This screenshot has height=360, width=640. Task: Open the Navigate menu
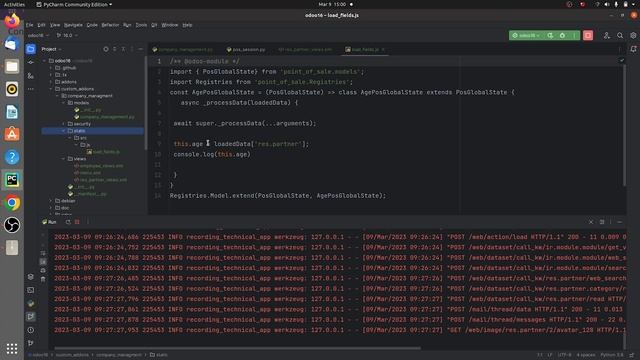[x=73, y=25]
